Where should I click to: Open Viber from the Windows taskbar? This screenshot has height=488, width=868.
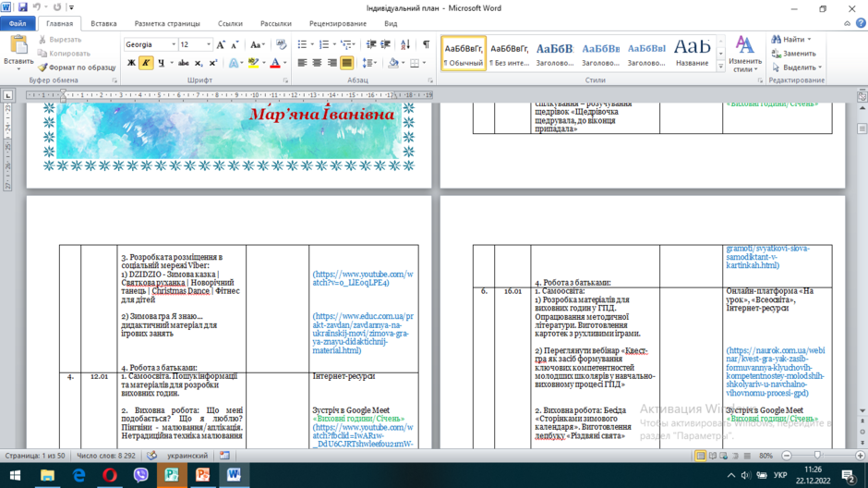click(140, 475)
